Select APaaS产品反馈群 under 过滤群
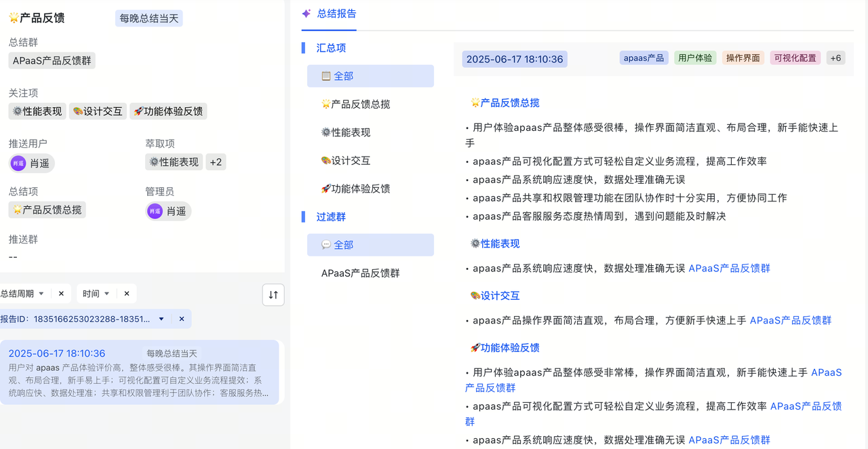868x449 pixels. pyautogui.click(x=360, y=273)
